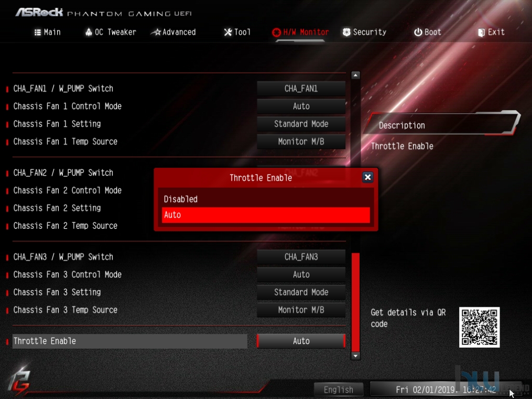Open the Throttle Enable Auto value dropdown
The image size is (532, 399).
[x=301, y=341]
